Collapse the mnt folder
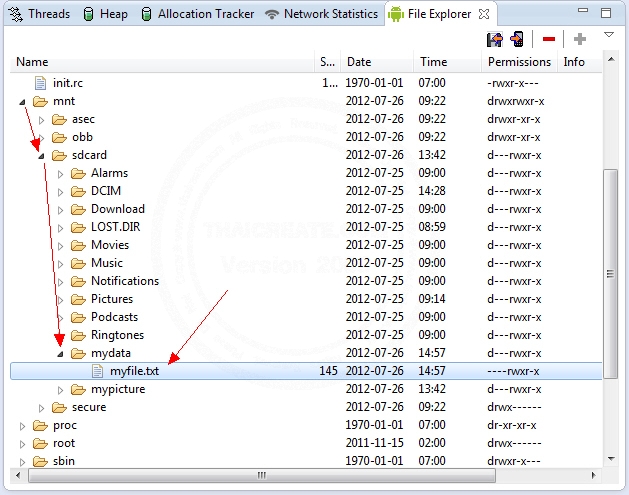Screen dimensions: 629x495 22,102
